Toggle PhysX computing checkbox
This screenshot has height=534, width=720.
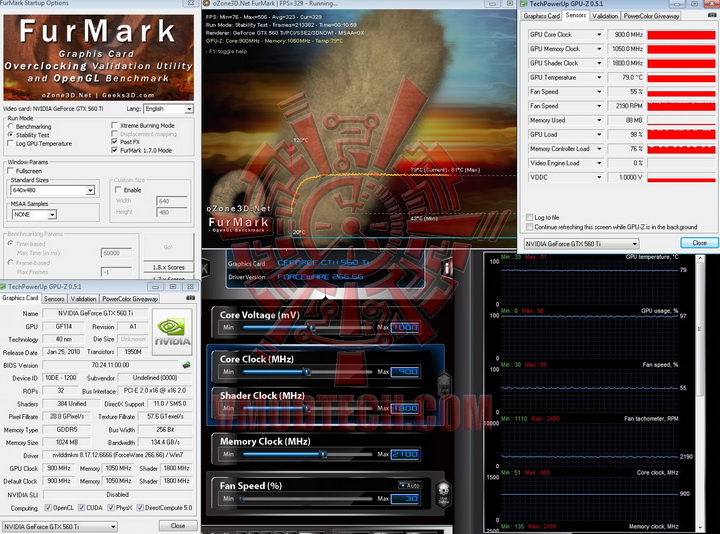111,507
